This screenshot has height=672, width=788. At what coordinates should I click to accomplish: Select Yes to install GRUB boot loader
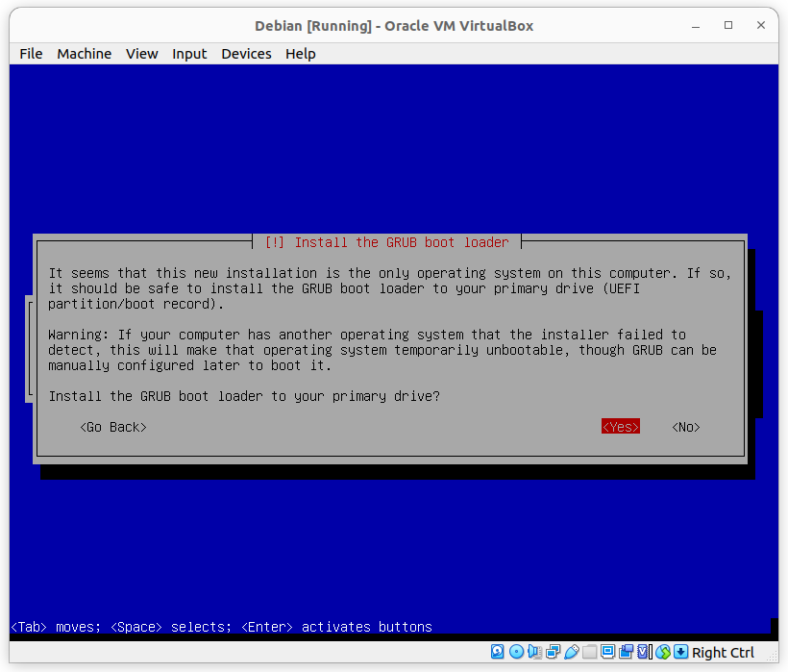[620, 426]
